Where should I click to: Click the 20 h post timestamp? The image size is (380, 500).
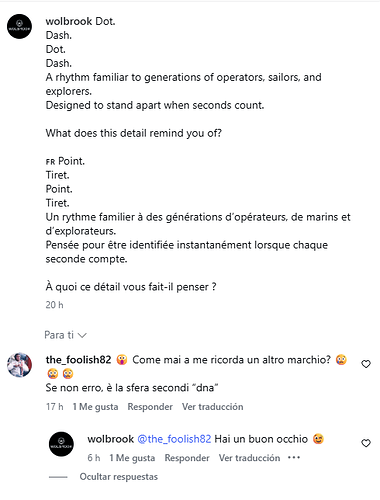pos(54,305)
